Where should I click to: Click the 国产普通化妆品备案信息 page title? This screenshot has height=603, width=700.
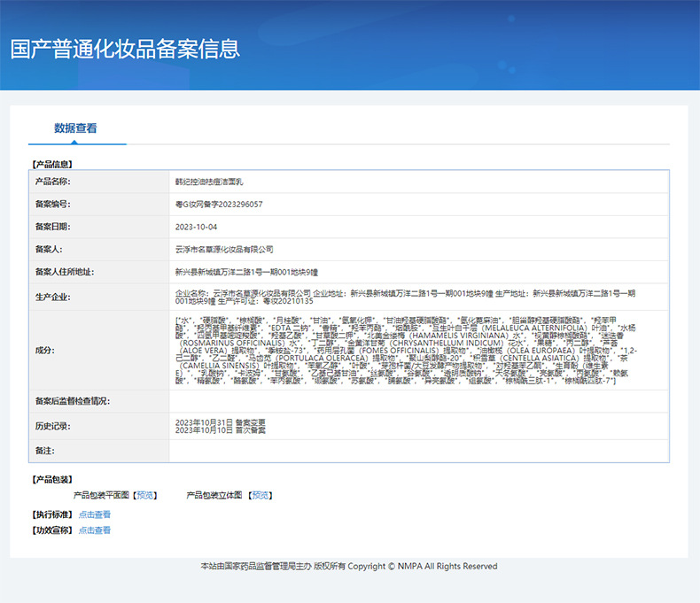click(x=125, y=49)
